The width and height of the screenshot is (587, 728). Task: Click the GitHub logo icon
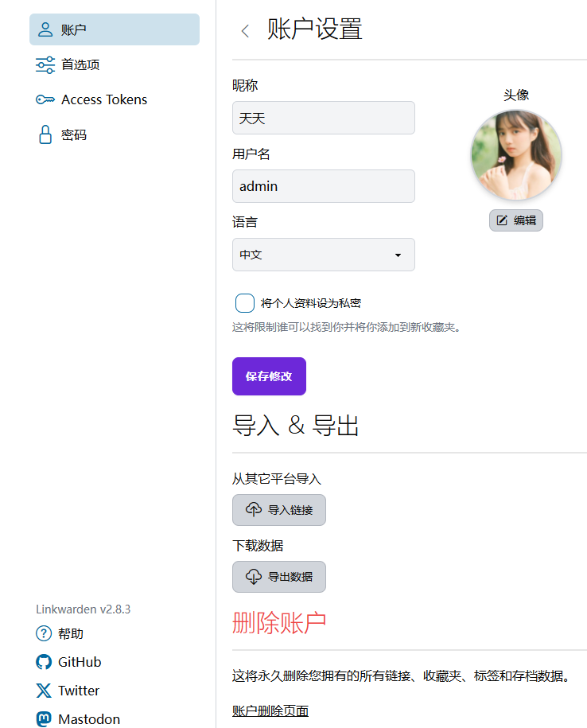click(44, 662)
